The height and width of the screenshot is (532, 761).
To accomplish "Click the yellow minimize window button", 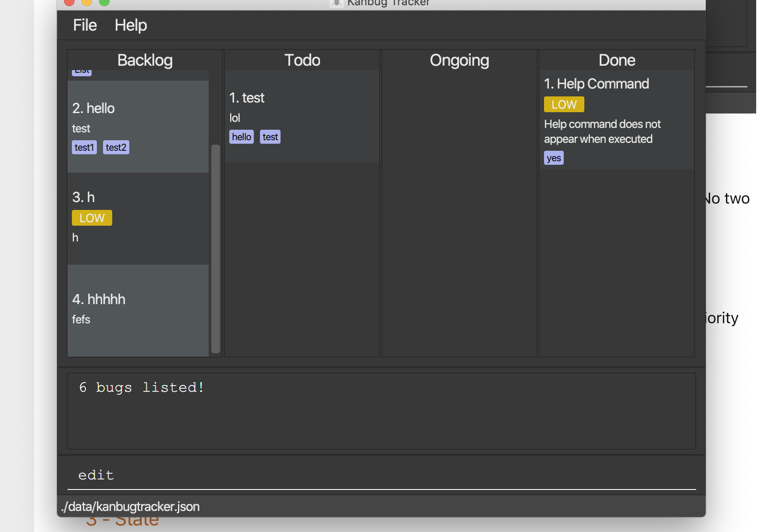I will click(87, 2).
